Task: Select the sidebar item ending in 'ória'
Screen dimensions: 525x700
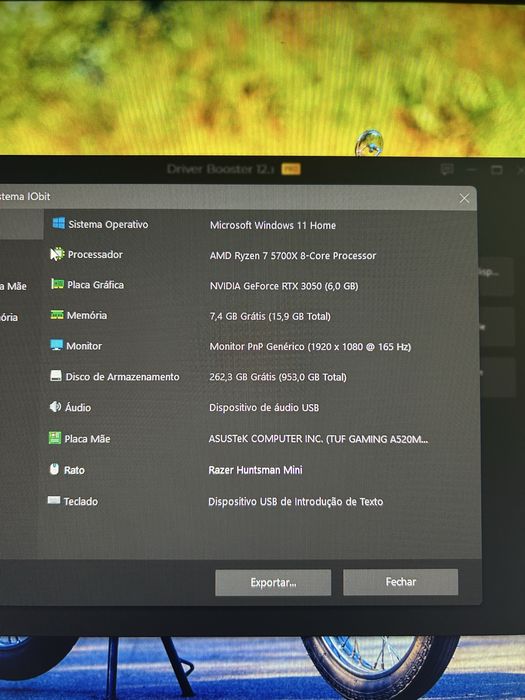Action: [x=9, y=317]
